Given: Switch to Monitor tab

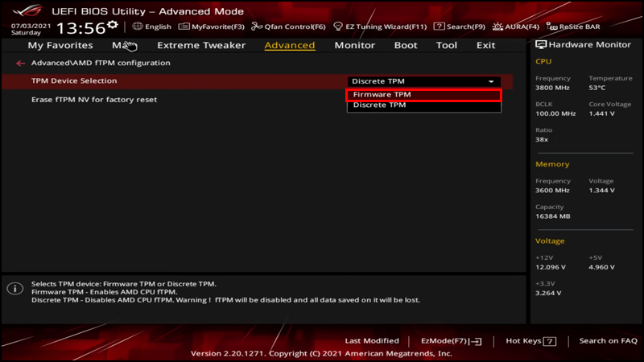Looking at the screenshot, I should pyautogui.click(x=354, y=45).
